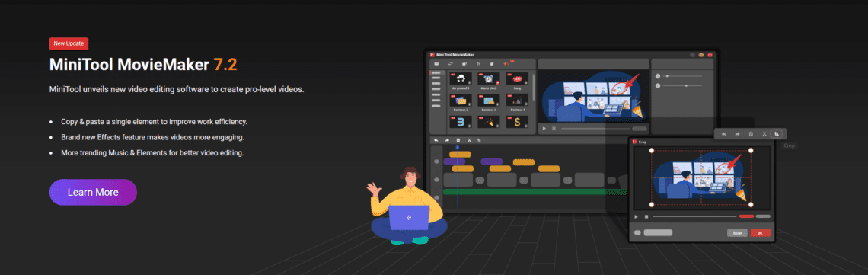The image size is (868, 275).
Task: Click the blue playhead marker on the timeline
Action: (458, 148)
